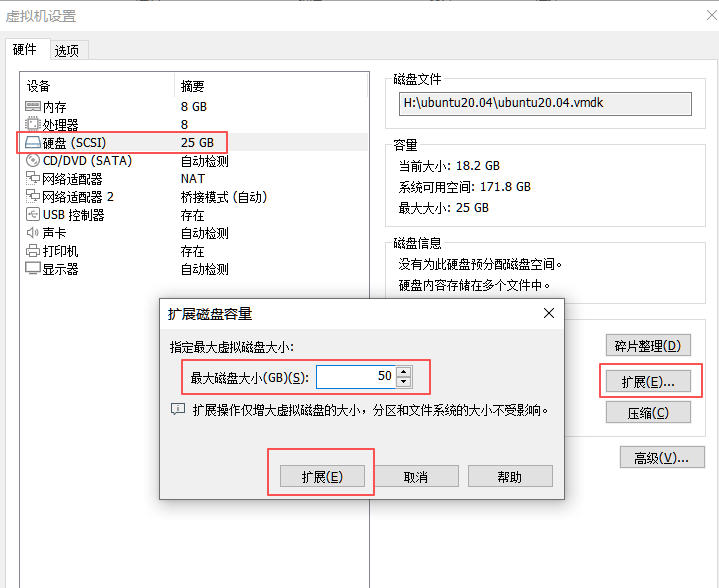Select the Network Adapter 2 icon
Screen dimensions: 719x588
32,197
